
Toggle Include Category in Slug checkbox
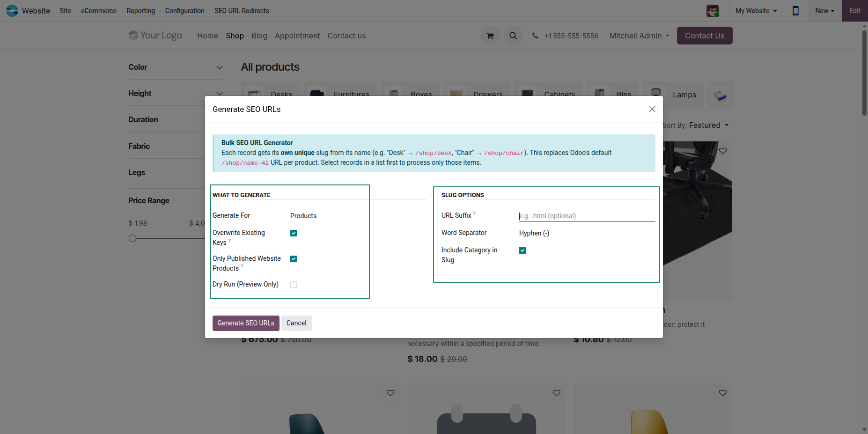coord(522,250)
